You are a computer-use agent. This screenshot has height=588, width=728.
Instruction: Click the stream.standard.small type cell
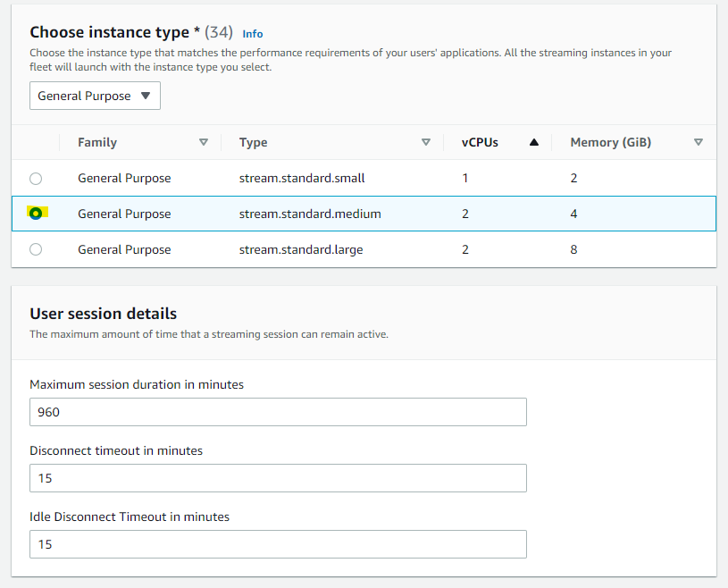click(x=302, y=179)
